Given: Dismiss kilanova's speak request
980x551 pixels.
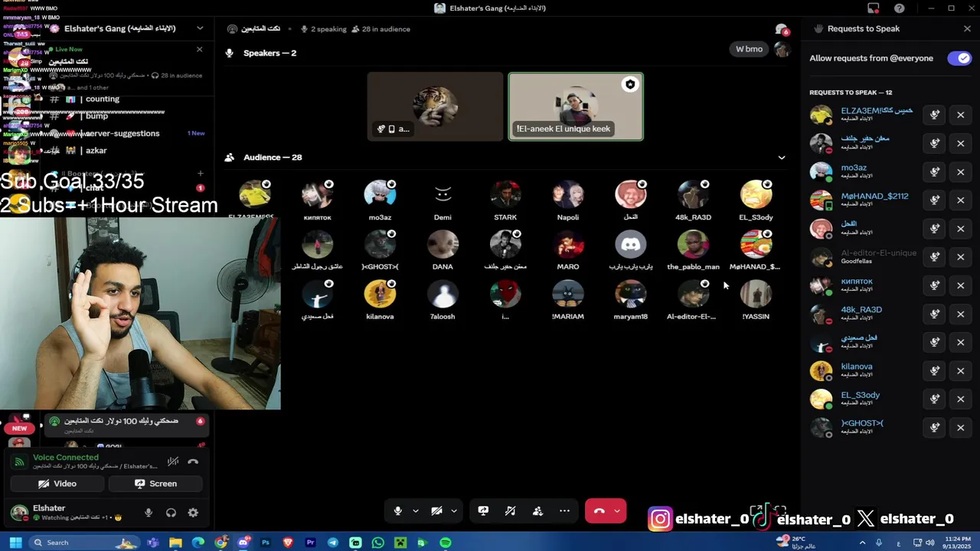Looking at the screenshot, I should pos(961,370).
